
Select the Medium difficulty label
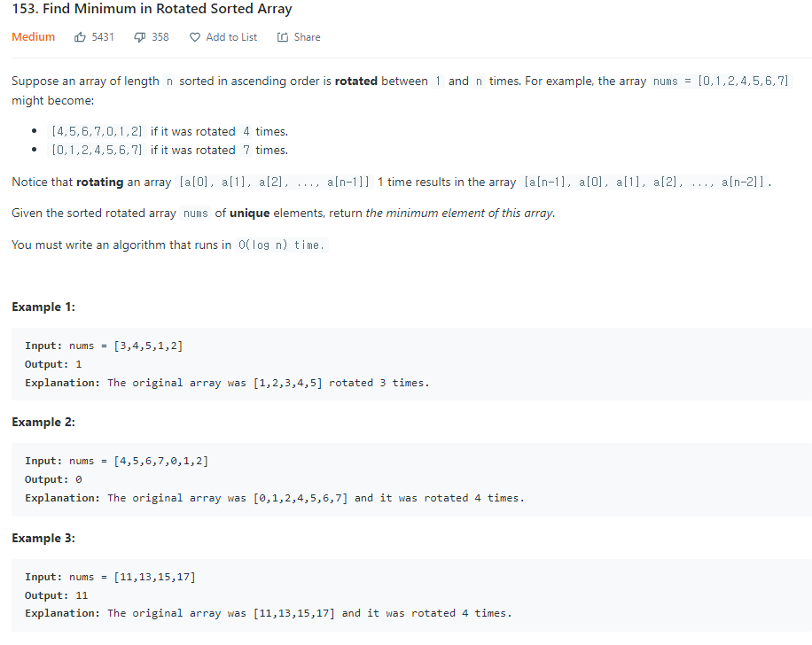pos(33,37)
